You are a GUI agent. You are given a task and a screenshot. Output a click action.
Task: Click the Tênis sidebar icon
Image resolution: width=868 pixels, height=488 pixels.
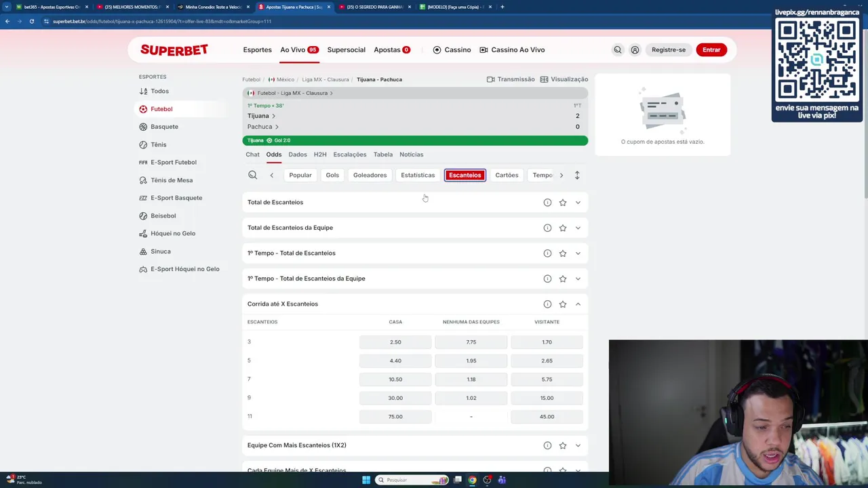point(143,144)
